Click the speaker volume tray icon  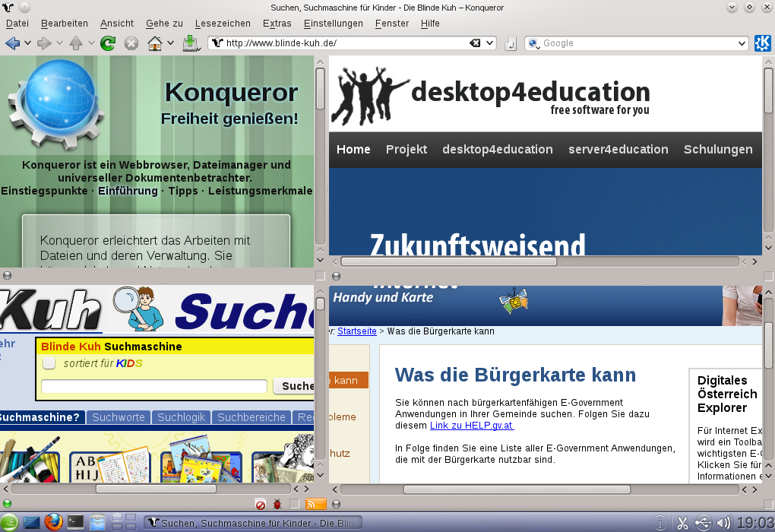723,523
